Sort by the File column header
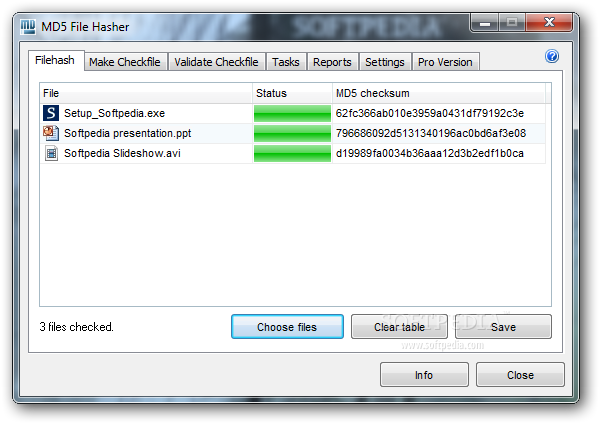This screenshot has height=424, width=600. (x=146, y=93)
